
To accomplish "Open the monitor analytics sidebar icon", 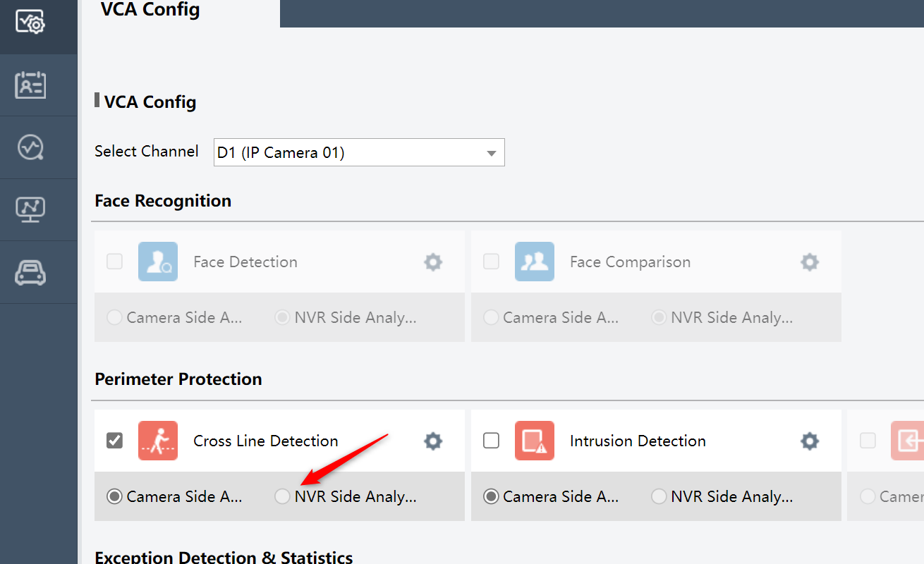I will tap(30, 209).
